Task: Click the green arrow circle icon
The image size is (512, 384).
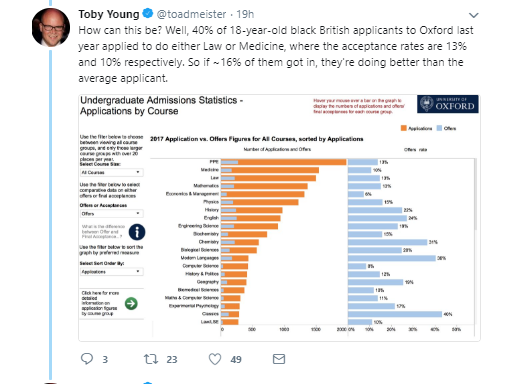Action: pyautogui.click(x=131, y=303)
